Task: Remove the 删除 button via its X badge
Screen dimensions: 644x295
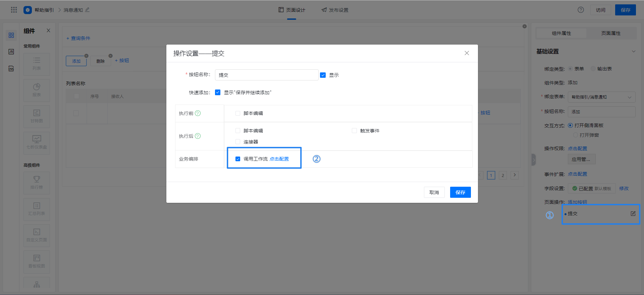Action: (x=111, y=56)
